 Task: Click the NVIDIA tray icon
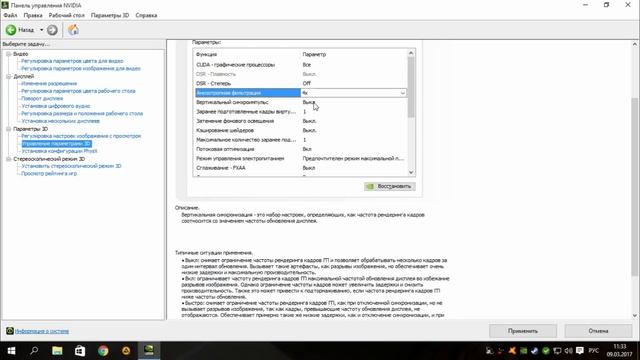point(523,351)
